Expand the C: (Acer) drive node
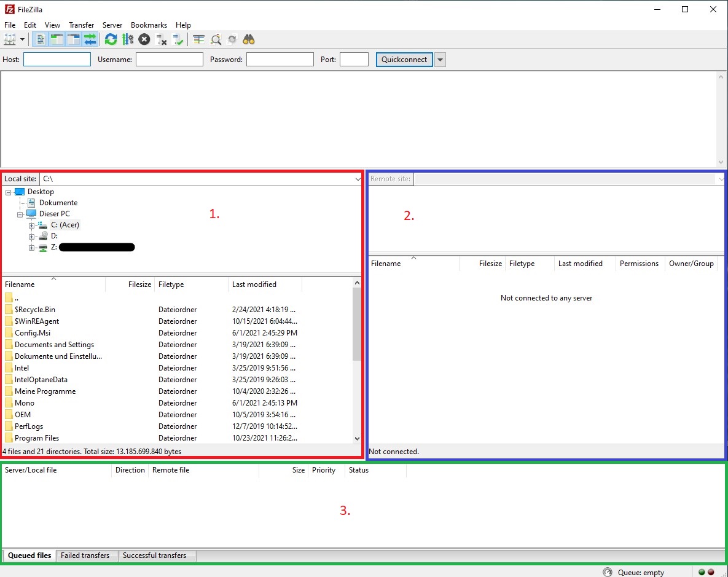Screen dimensions: 728x577 [31, 226]
